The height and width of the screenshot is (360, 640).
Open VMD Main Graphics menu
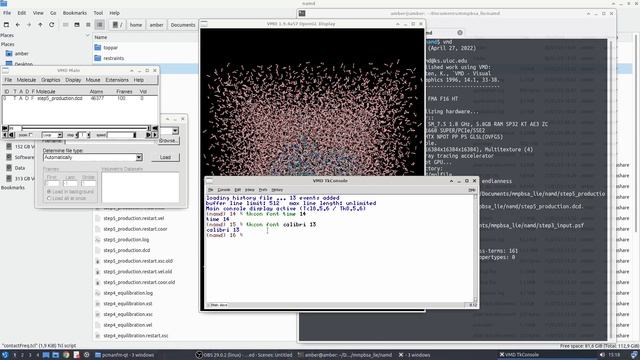(50, 80)
